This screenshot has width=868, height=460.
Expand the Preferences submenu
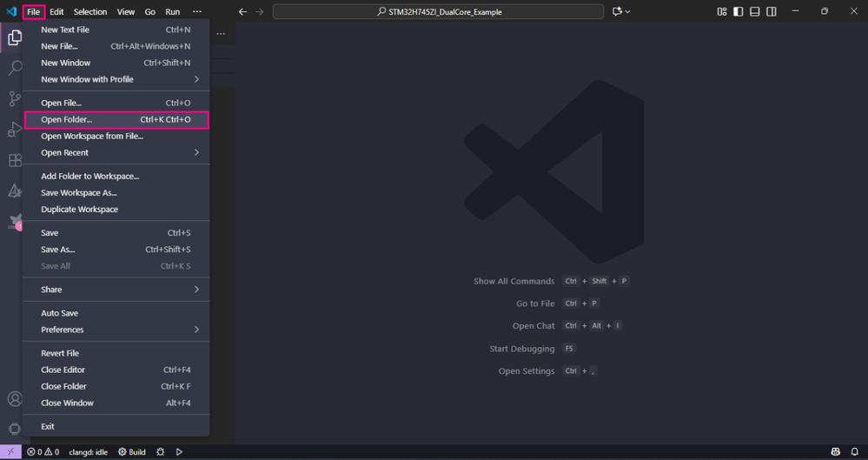tap(116, 330)
